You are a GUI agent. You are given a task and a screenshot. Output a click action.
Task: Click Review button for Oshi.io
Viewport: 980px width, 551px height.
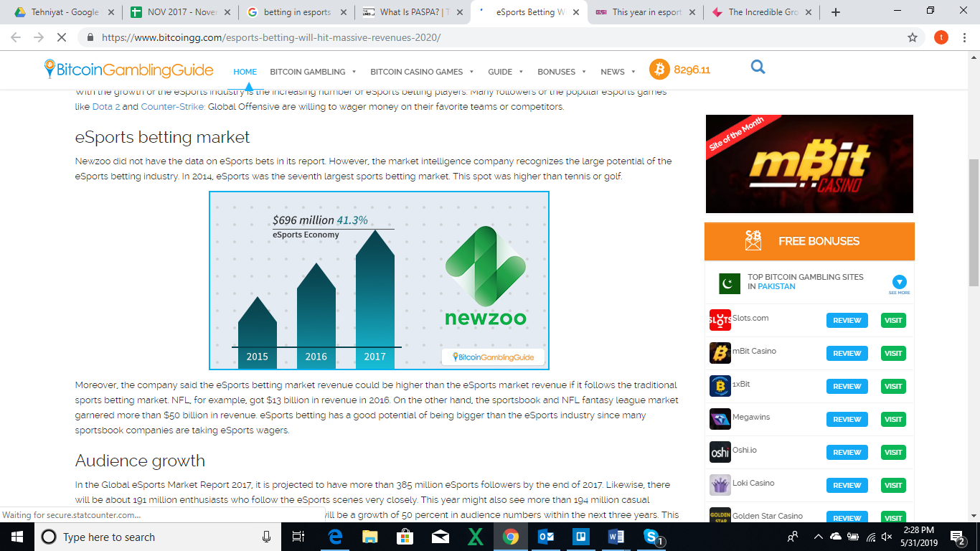(847, 453)
